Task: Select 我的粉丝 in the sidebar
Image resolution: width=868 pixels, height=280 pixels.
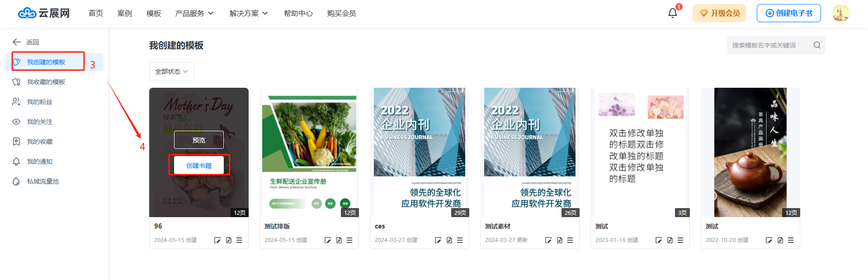Action: coord(39,102)
